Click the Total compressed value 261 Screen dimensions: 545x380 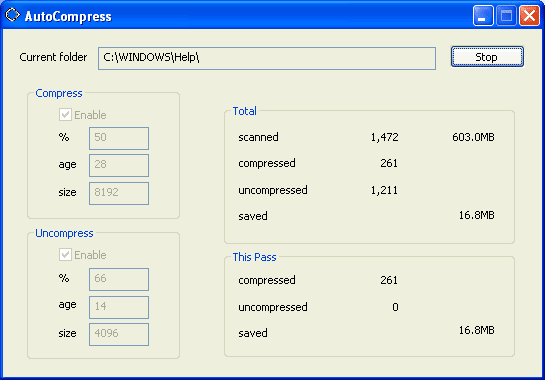coord(389,163)
